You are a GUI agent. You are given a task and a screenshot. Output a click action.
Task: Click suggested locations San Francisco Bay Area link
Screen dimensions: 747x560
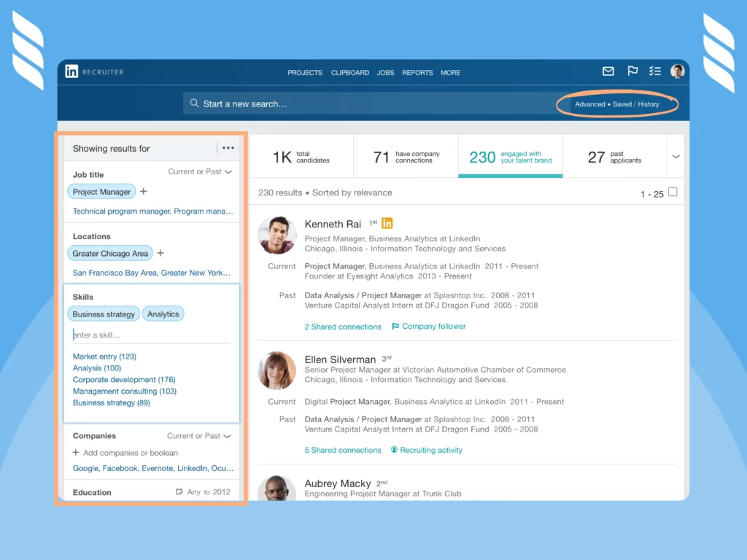[x=115, y=273]
